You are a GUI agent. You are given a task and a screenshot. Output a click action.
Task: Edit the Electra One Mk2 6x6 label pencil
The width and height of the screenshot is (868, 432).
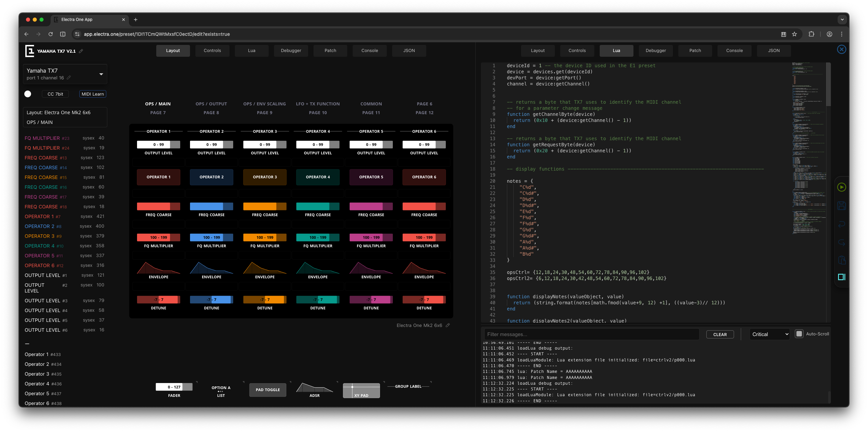coord(448,325)
